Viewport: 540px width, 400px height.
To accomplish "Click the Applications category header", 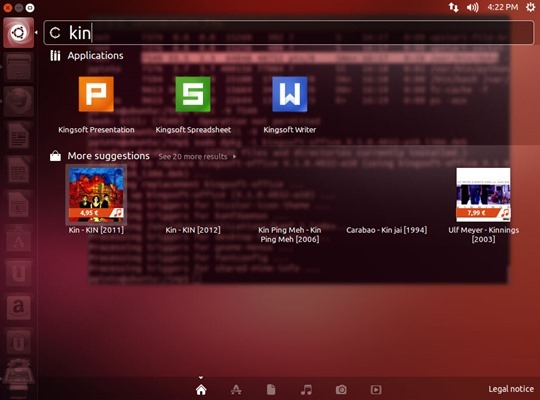I will click(95, 55).
